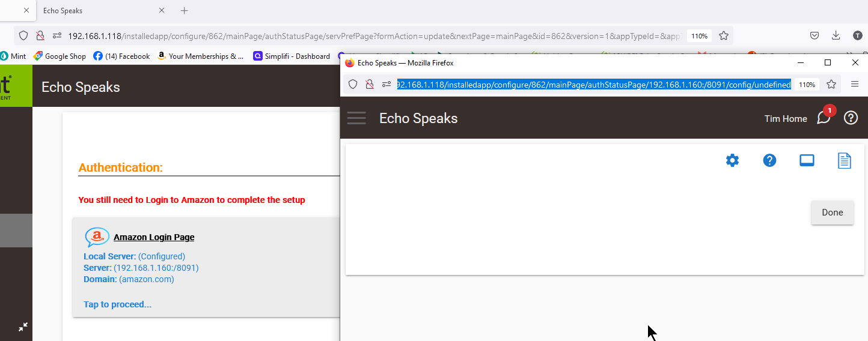This screenshot has height=341, width=868.
Task: Click Tap to proceed... text
Action: click(x=117, y=304)
